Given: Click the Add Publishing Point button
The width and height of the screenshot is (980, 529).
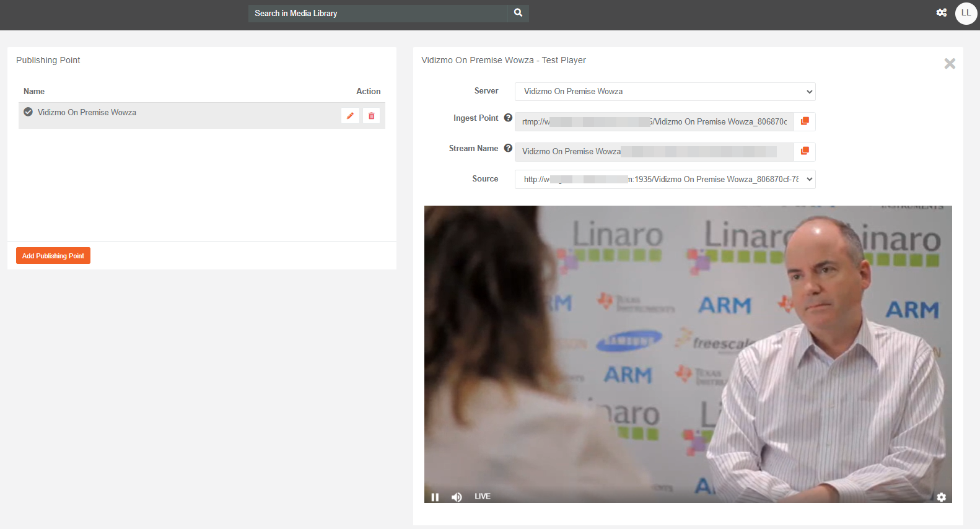Looking at the screenshot, I should pos(53,256).
